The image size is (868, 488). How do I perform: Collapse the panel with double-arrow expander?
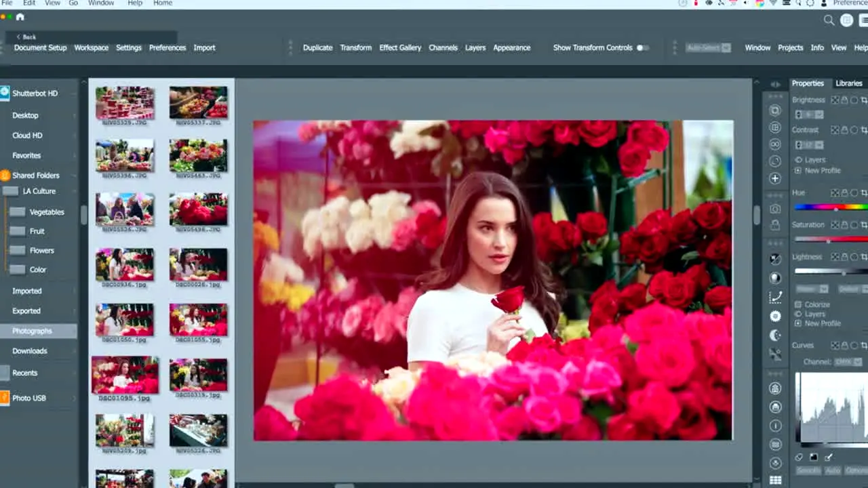click(x=775, y=84)
